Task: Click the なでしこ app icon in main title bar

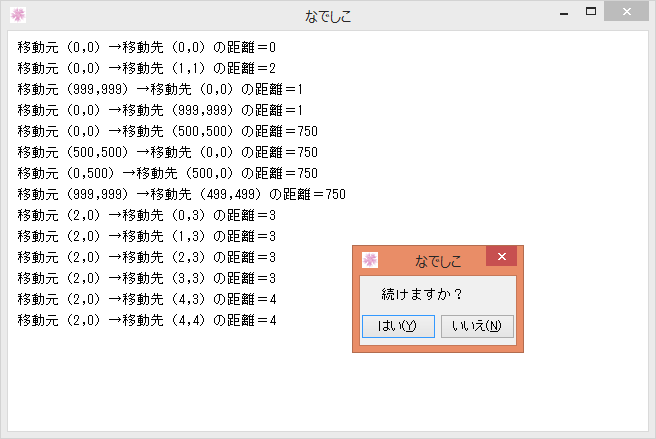Action: (18, 15)
